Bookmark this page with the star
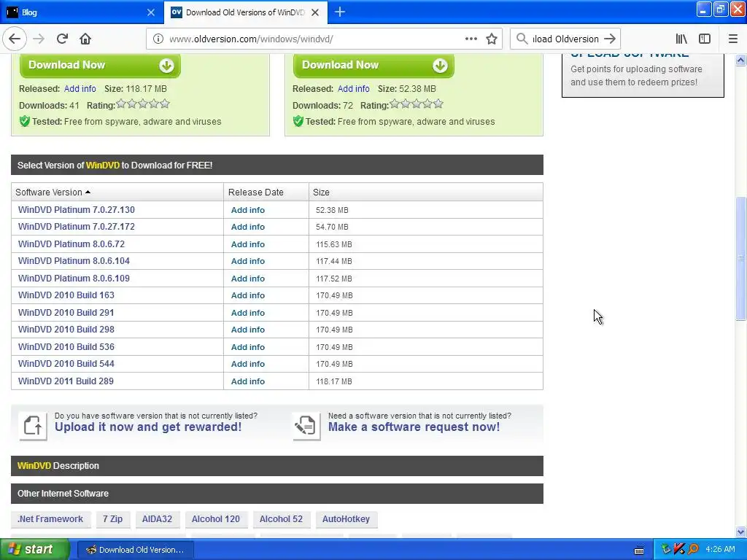Viewport: 747px width, 560px height. pos(492,39)
